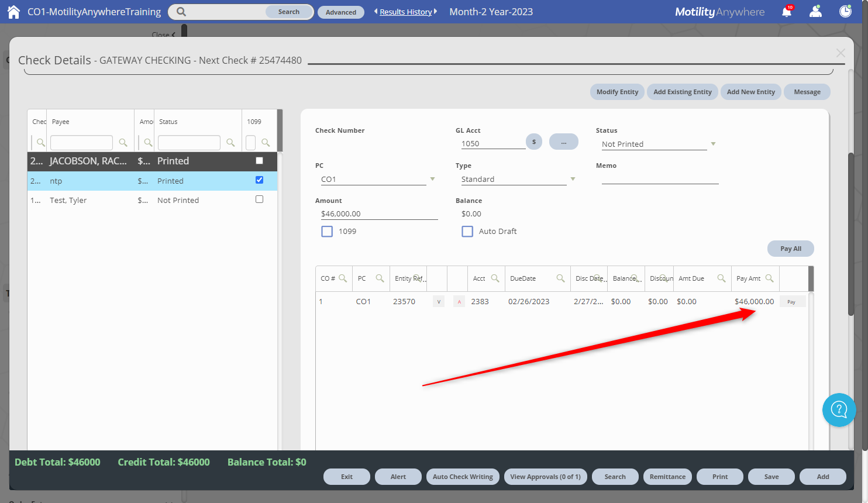The width and height of the screenshot is (868, 503).
Task: Open the user profile icon
Action: 815,12
